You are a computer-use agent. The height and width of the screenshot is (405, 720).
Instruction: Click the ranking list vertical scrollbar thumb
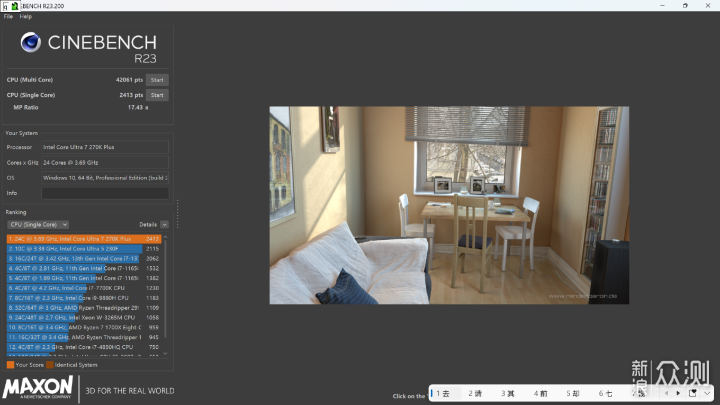point(165,289)
